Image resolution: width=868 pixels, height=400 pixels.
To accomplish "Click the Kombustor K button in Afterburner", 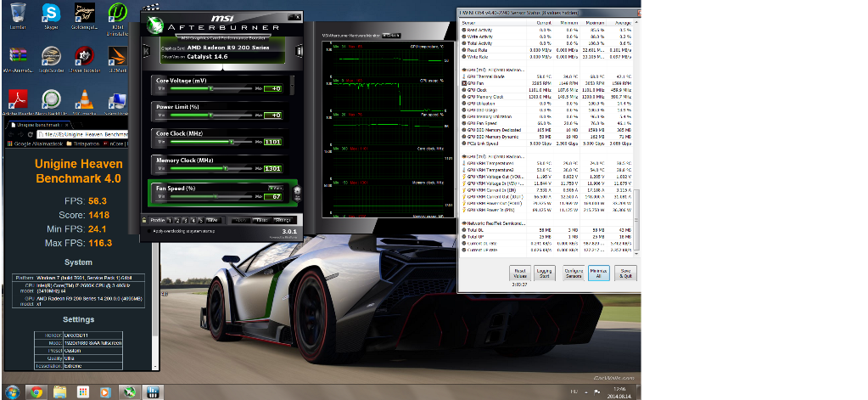I will coord(146,51).
